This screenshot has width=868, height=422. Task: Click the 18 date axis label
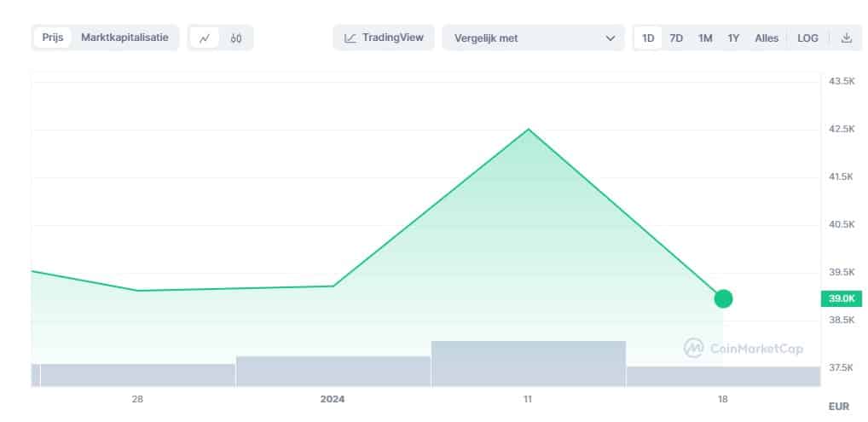click(722, 399)
